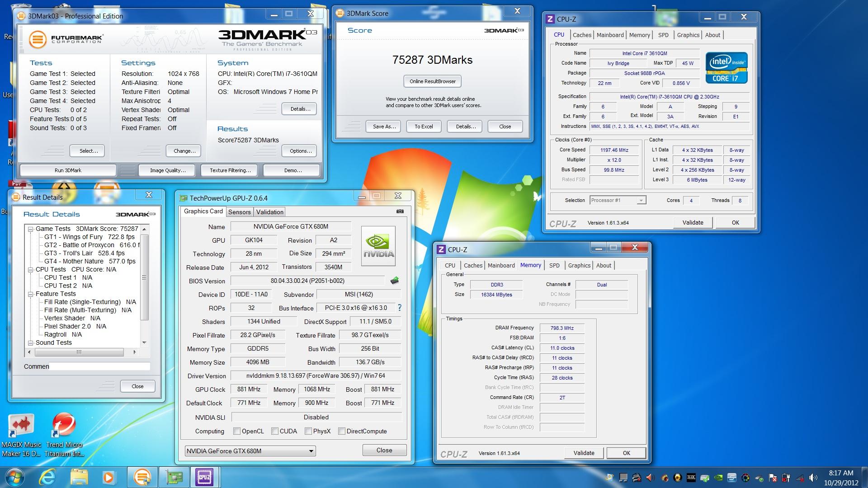Select GT1 - Wings of Fury row
Screen dimensions: 868x488
pos(90,237)
